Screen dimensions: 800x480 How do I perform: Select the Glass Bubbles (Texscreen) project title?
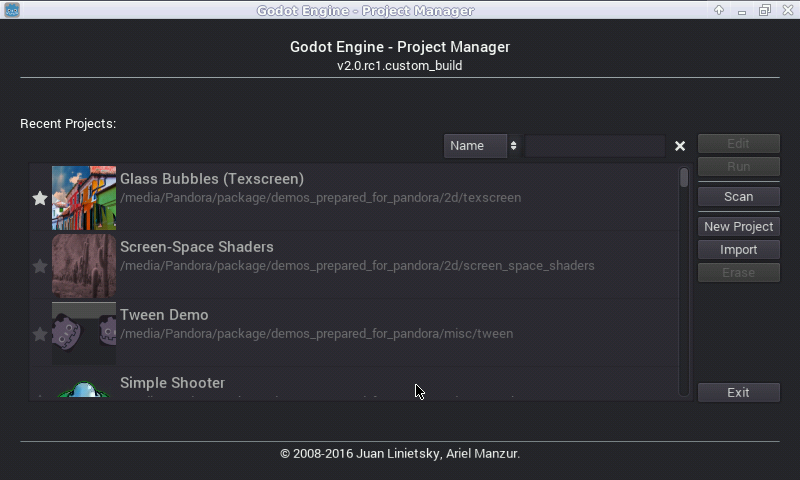click(212, 179)
